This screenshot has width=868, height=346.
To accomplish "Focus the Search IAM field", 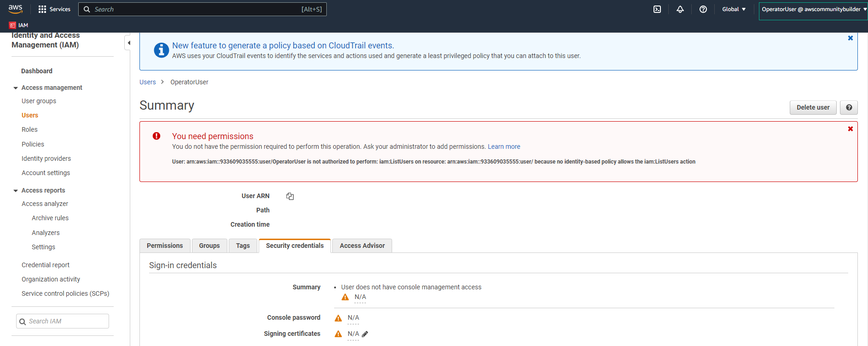I will (x=63, y=321).
